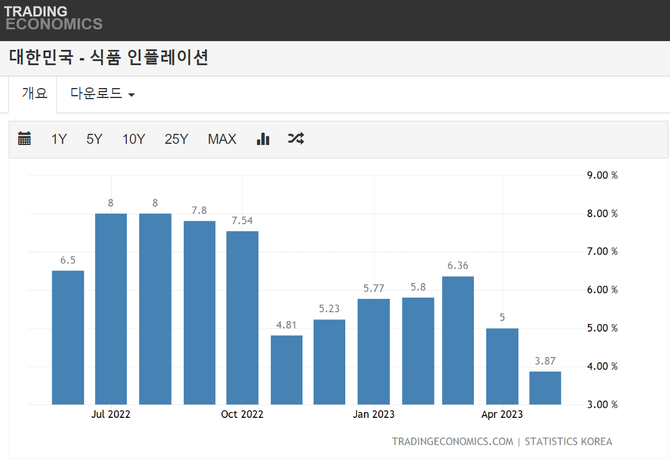Select the 1Y time range
Screen dimensions: 670x469
(x=59, y=139)
